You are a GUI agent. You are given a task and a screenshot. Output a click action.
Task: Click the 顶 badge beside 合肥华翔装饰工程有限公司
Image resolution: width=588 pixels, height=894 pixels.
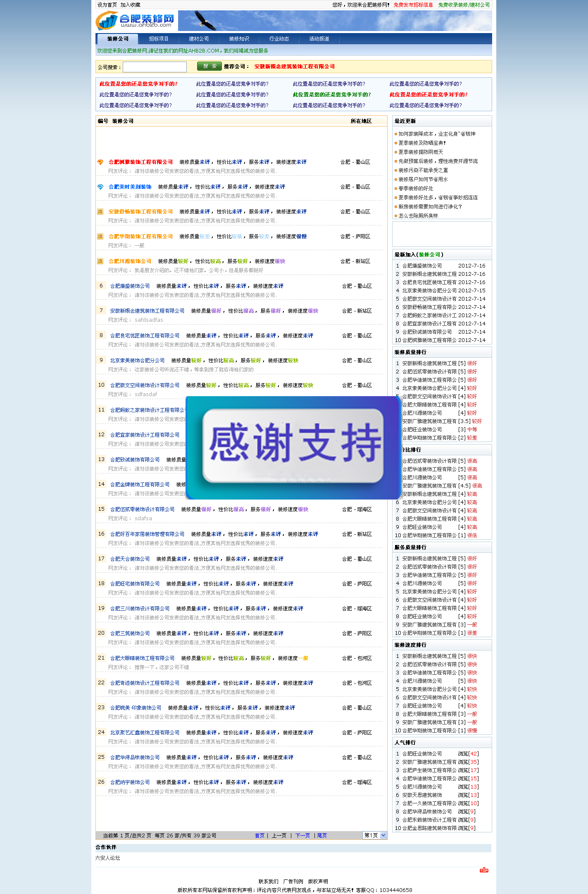coord(100,237)
